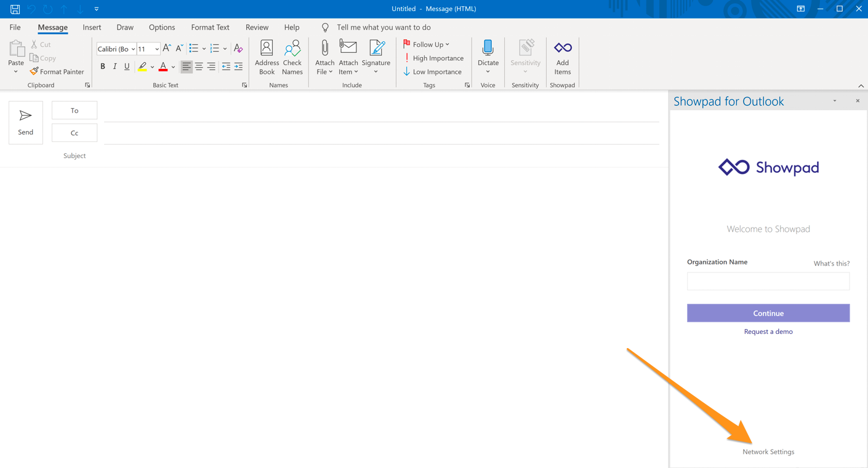Click the Grow Font icon
Viewport: 868px width, 468px height.
coord(167,49)
